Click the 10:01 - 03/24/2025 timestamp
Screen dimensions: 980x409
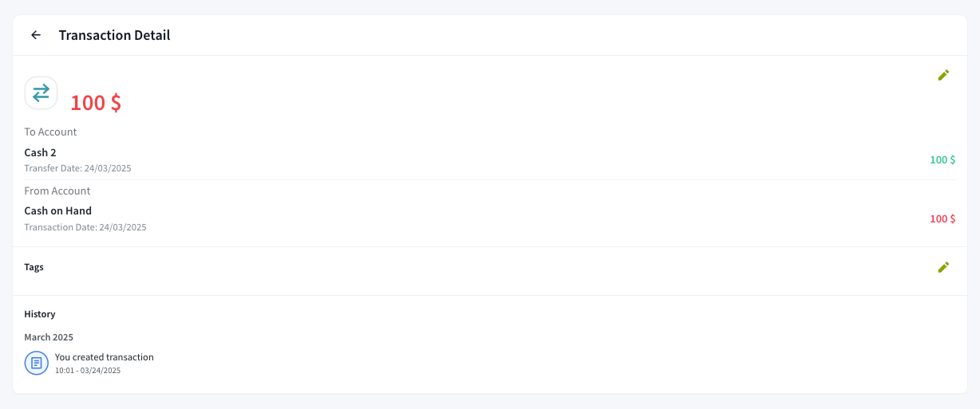[x=88, y=371]
